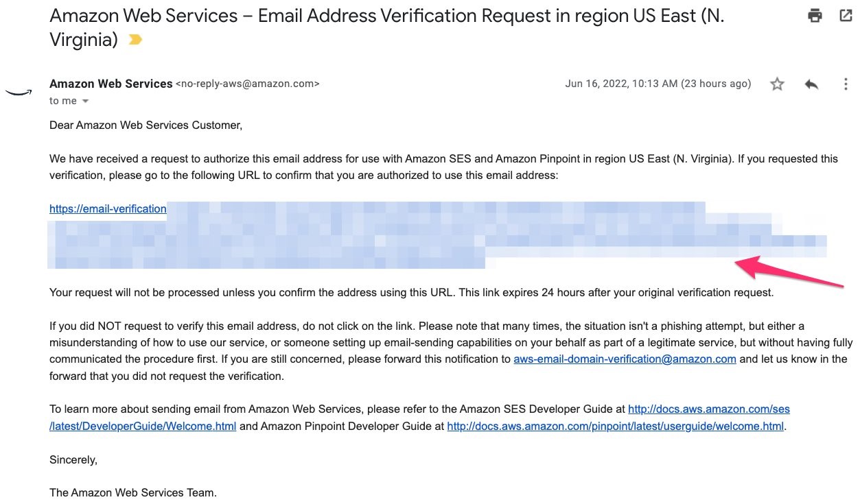Click the Jun 16, 2022 timestamp
The height and width of the screenshot is (504, 860).
(658, 84)
